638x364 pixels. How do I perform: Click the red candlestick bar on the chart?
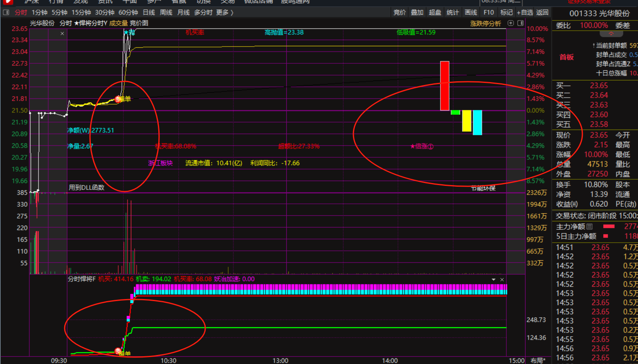click(x=445, y=86)
